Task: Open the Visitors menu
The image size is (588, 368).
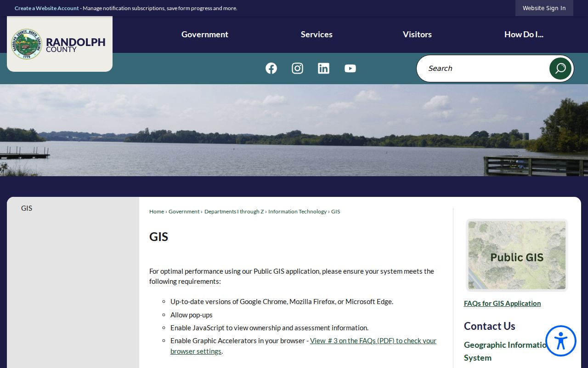Action: [417, 34]
